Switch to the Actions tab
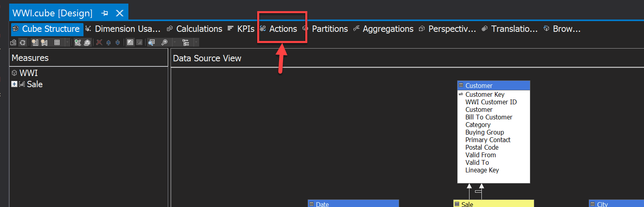The width and height of the screenshot is (644, 207). point(283,29)
